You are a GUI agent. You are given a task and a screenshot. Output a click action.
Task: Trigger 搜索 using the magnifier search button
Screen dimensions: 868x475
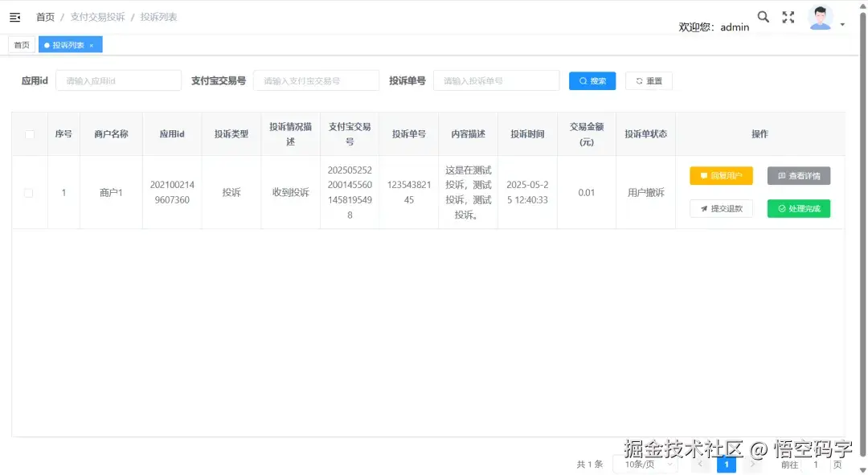[x=592, y=80]
